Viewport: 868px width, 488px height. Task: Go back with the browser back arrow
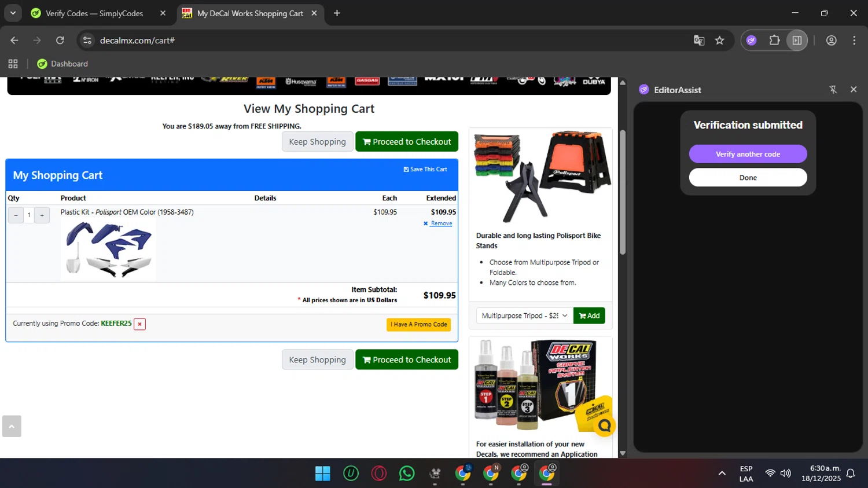tap(14, 41)
